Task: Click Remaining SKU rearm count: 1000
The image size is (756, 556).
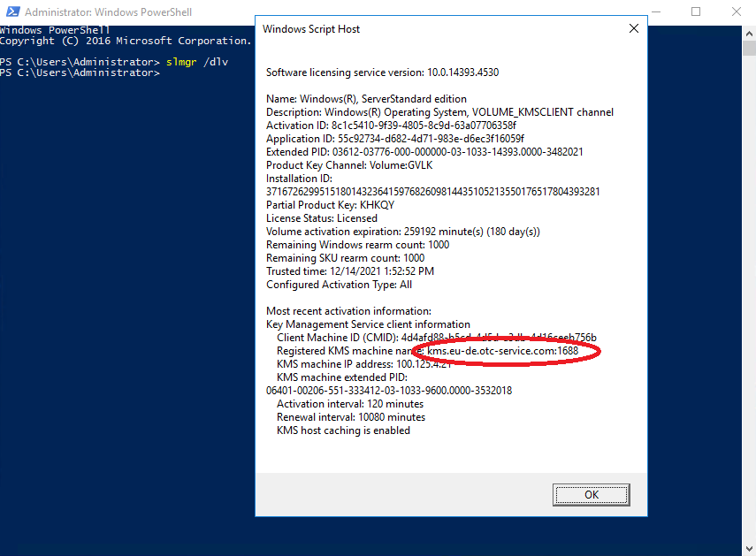Action: tap(345, 258)
